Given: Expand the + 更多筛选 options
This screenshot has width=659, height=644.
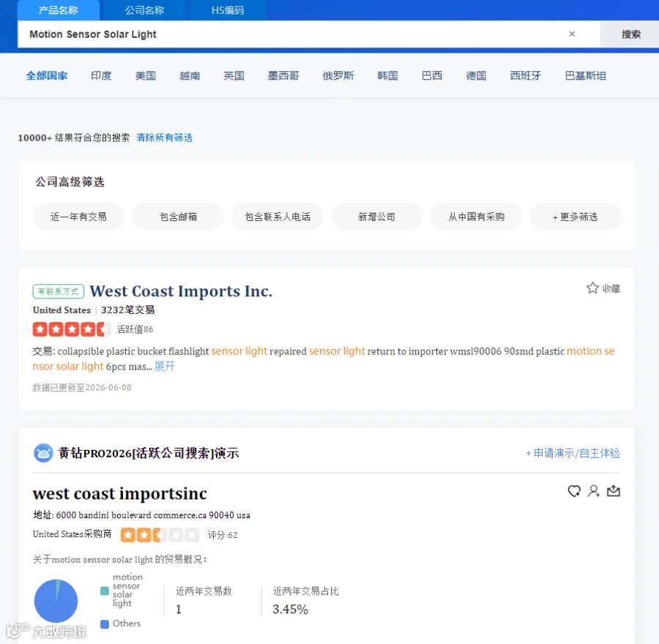Looking at the screenshot, I should [576, 217].
